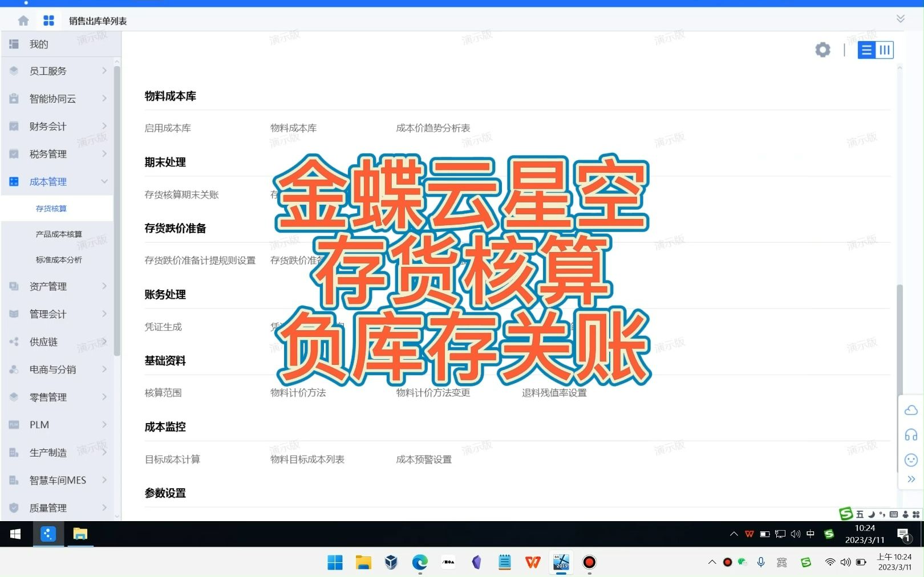
Task: Open 成本价趋势分析表 link
Action: 433,128
